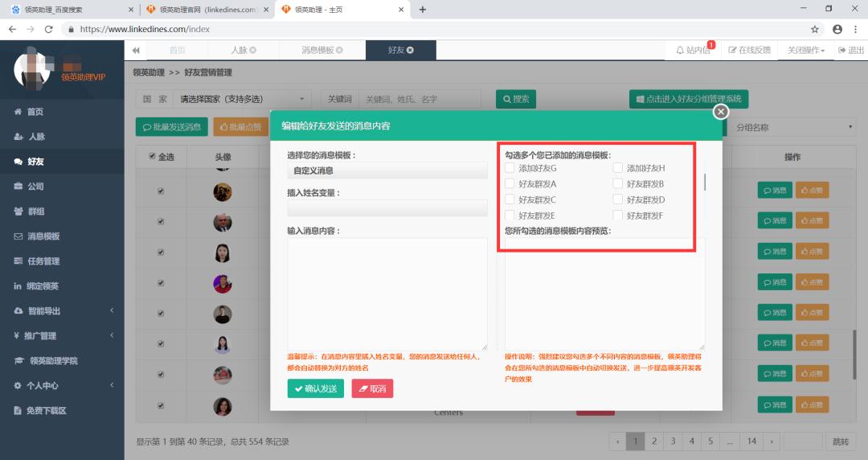Check the 好友群发C template checkbox
The width and height of the screenshot is (868, 460).
pos(510,199)
